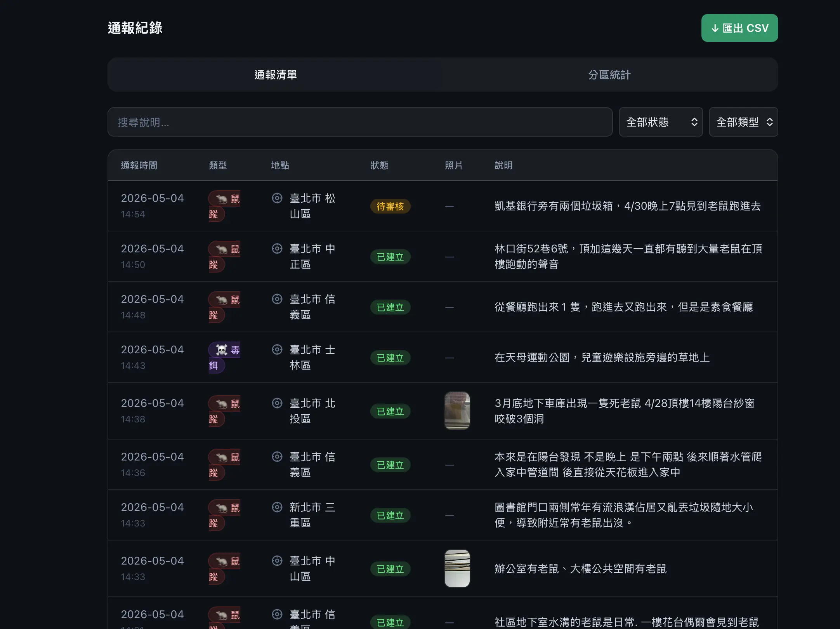The image size is (840, 629).
Task: Click the 2026-05-04 14:54 timestamp
Action: tap(152, 206)
